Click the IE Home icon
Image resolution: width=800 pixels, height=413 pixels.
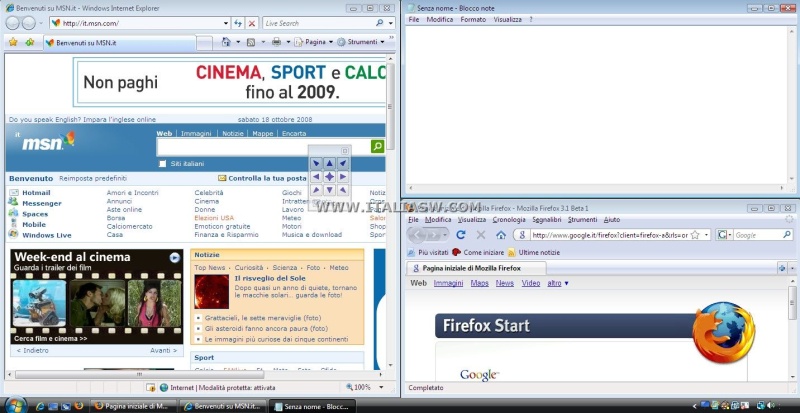tap(226, 42)
